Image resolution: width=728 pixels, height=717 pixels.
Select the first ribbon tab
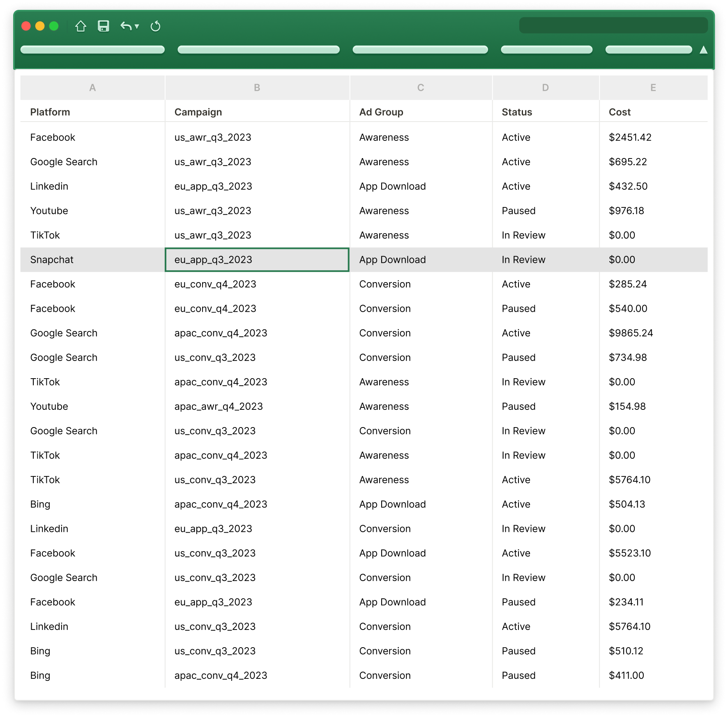click(x=92, y=49)
